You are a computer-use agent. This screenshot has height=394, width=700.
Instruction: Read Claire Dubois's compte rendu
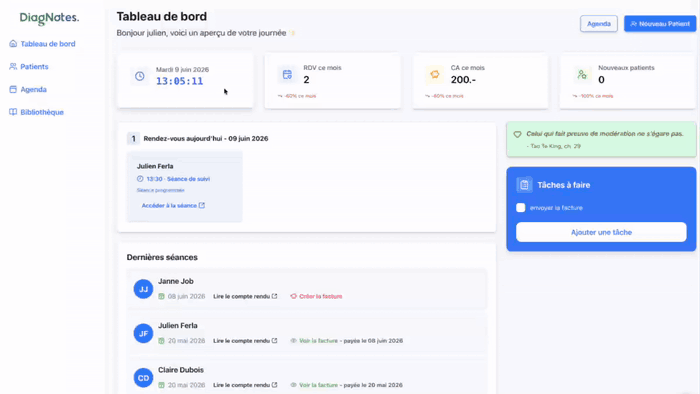tap(245, 385)
